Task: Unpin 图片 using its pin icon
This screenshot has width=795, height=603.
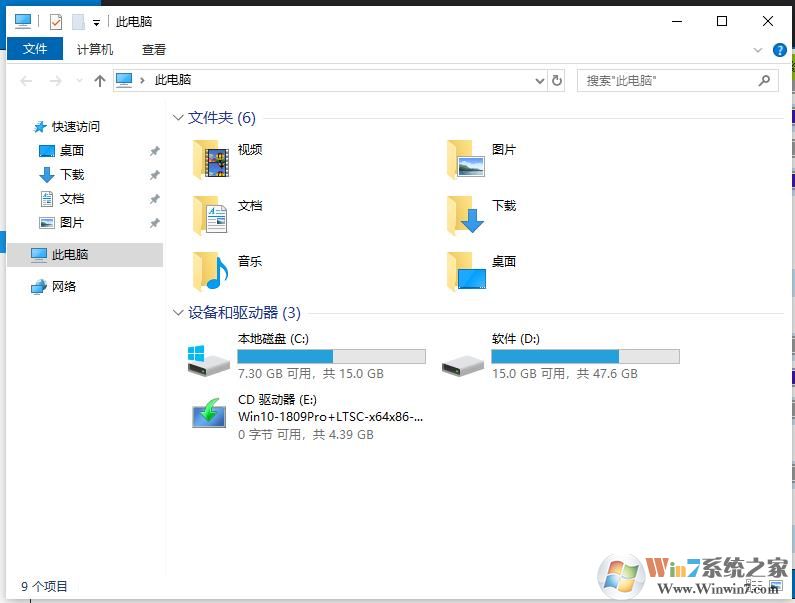Action: (x=155, y=223)
